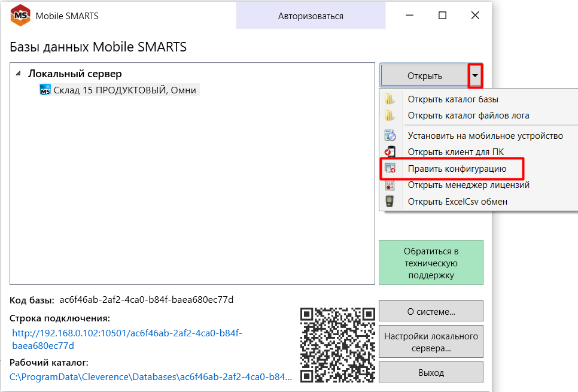This screenshot has height=392, width=578.
Task: Choose Открыть каталог файлов лога
Action: click(468, 116)
